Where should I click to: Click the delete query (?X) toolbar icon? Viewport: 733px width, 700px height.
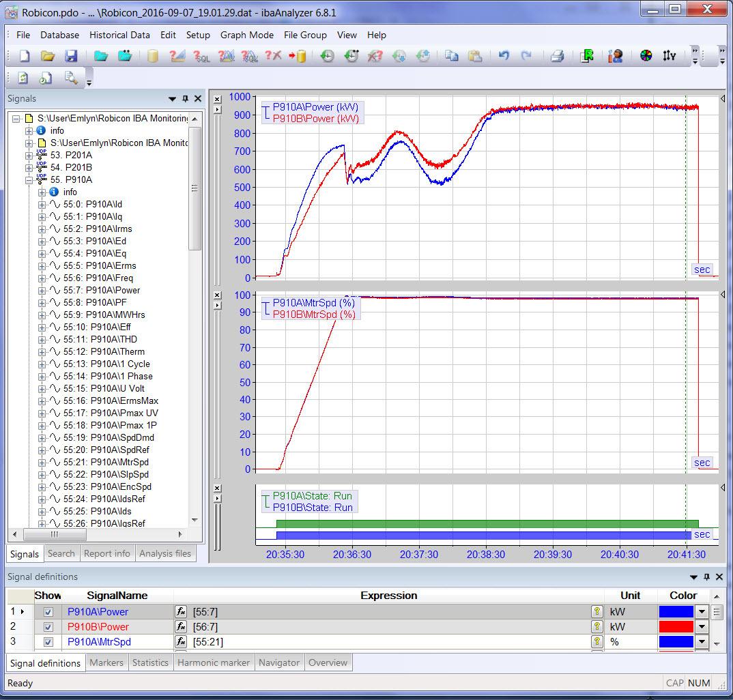point(273,56)
